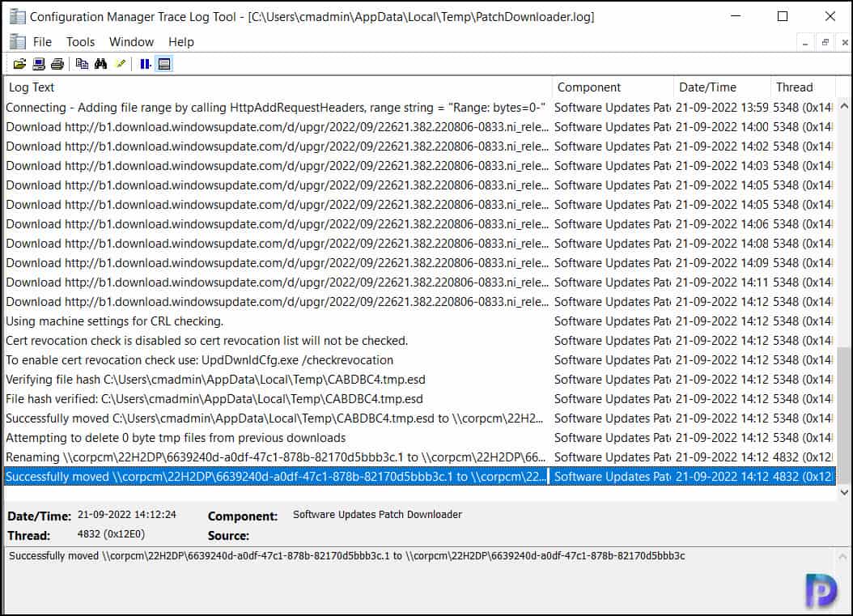The height and width of the screenshot is (616, 853).
Task: Click the document icon left of File menu
Action: click(x=18, y=42)
